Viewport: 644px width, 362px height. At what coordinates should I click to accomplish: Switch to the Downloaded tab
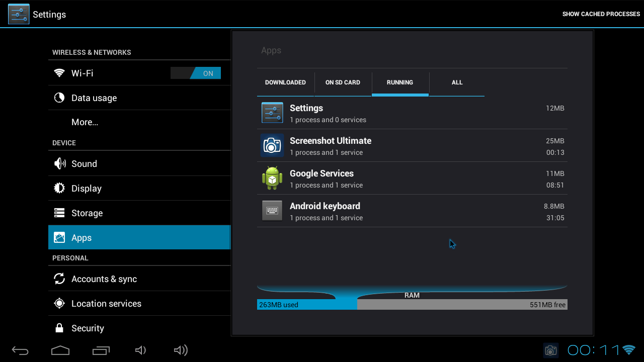click(285, 82)
